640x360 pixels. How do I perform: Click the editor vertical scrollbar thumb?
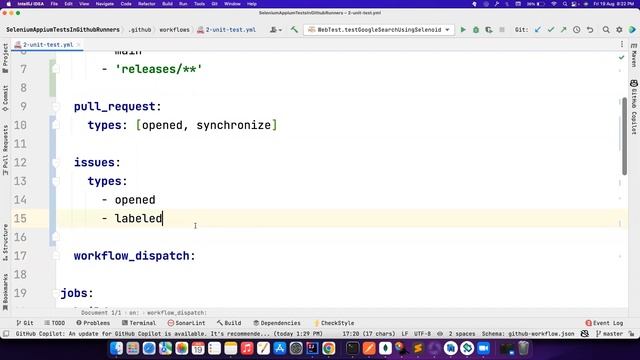[624, 136]
